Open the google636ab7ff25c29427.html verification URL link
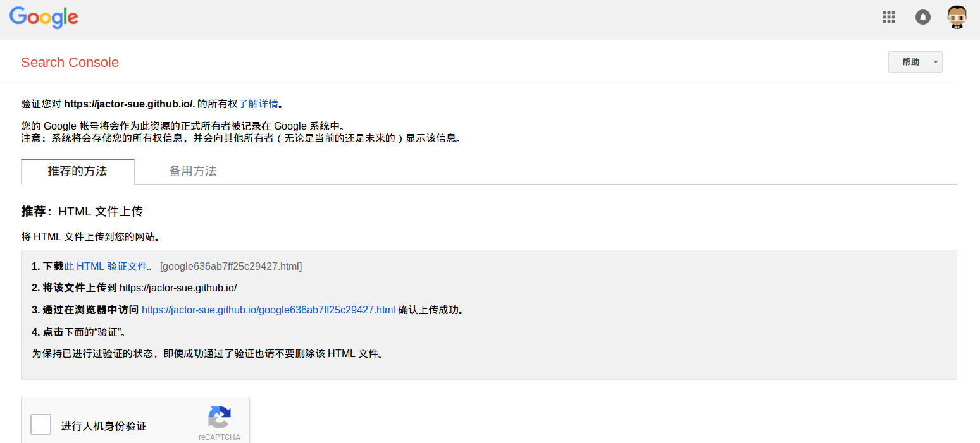The height and width of the screenshot is (443, 980). click(x=268, y=310)
